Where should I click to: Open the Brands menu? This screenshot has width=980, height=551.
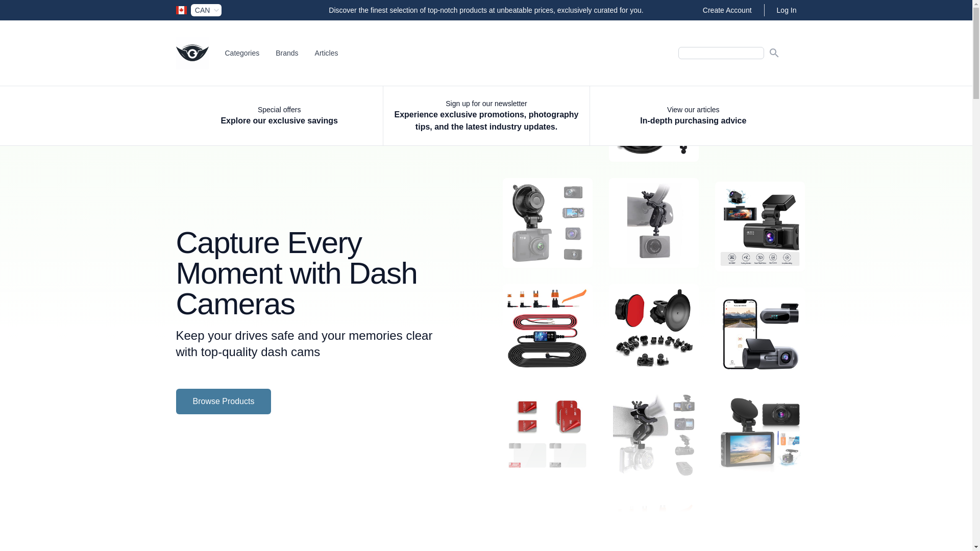[287, 53]
